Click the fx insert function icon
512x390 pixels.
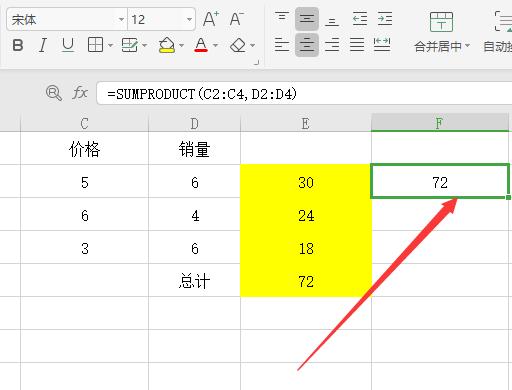pos(80,92)
